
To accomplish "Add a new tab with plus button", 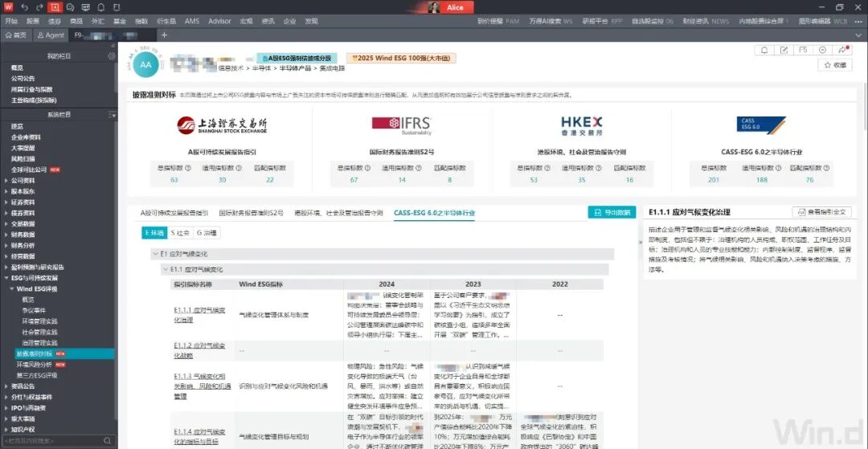I will [x=164, y=35].
